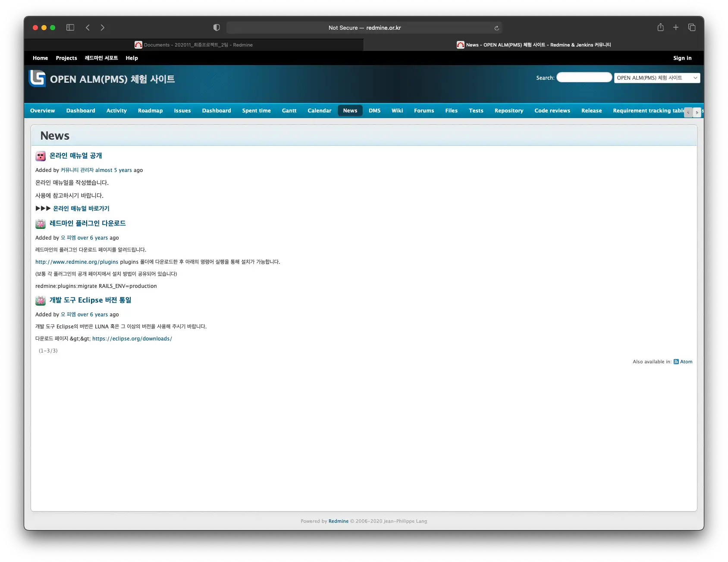Switch to the Documents browser tab
Viewport: 728px width, 562px height.
194,45
